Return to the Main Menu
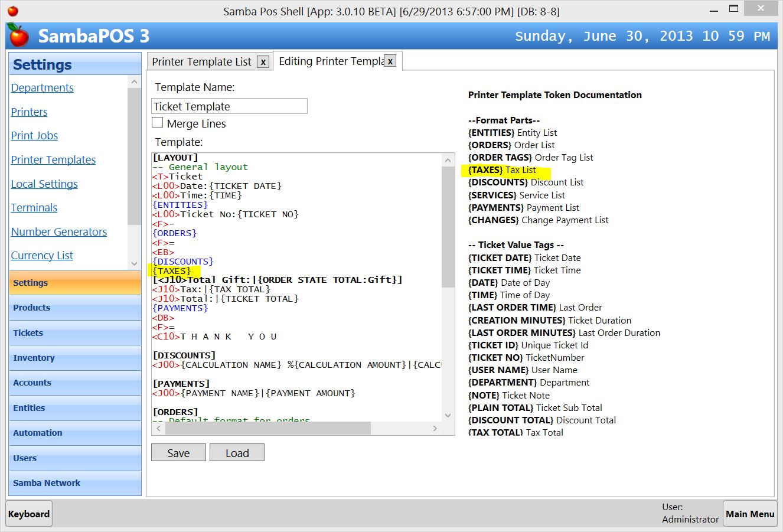 tap(750, 513)
